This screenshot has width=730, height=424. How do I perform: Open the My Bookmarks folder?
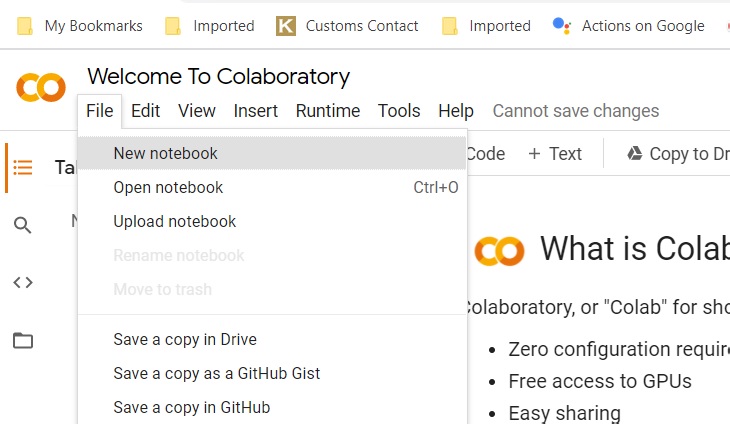pos(80,26)
